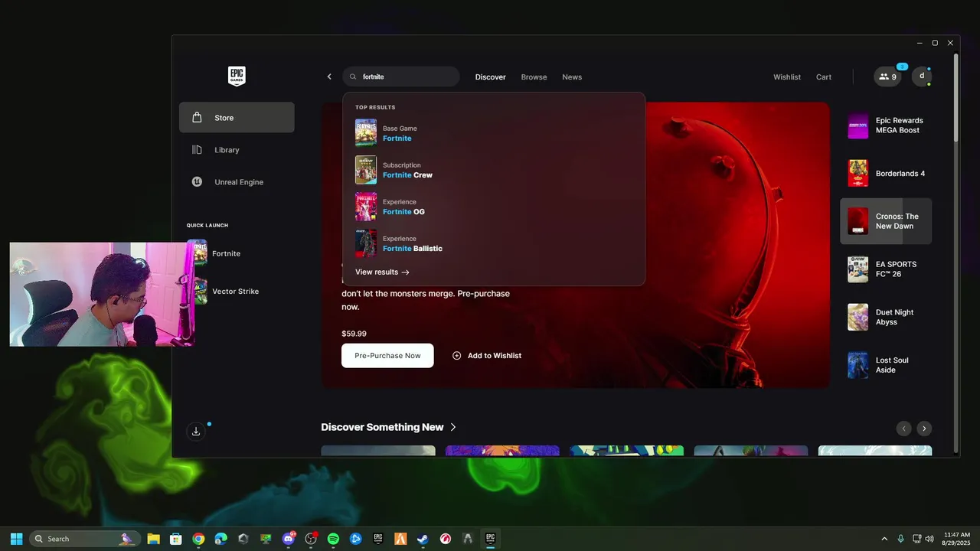Open the Library section in the sidebar
The image size is (980, 551).
click(237, 150)
